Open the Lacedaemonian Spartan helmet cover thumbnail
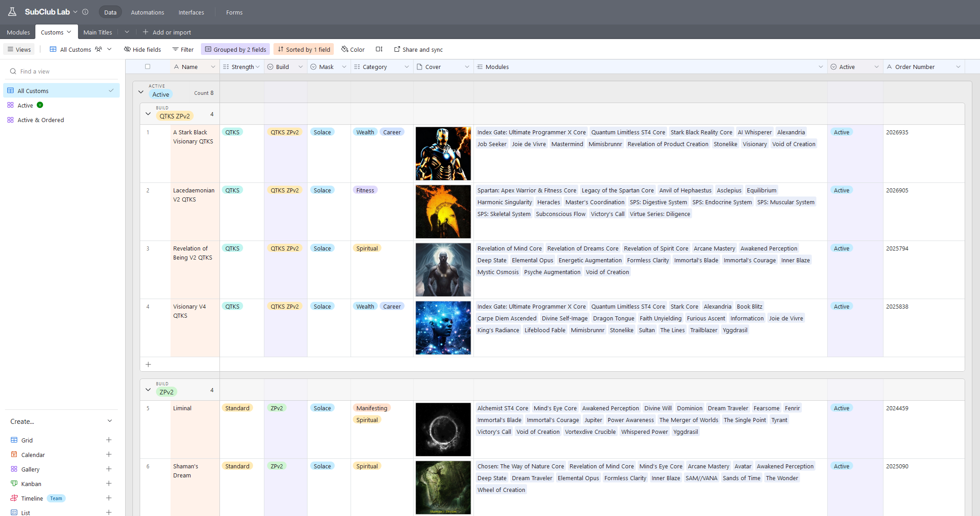Viewport: 980px width, 516px height. coord(443,211)
